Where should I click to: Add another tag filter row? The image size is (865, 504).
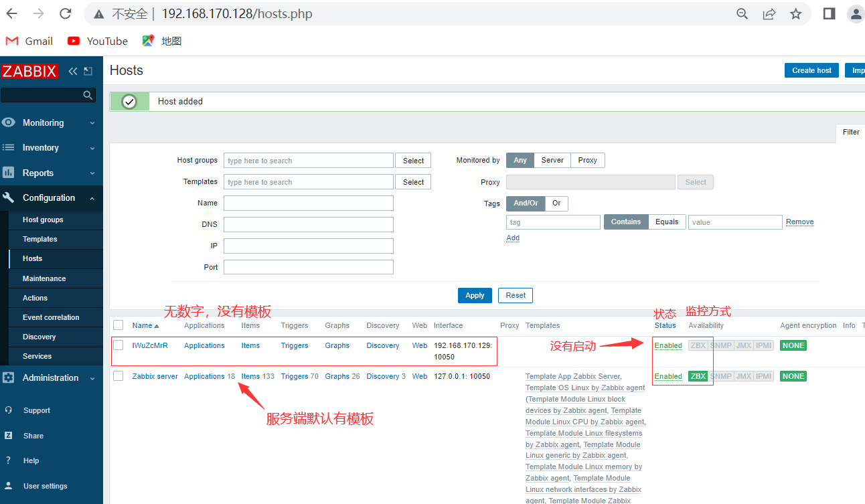pyautogui.click(x=513, y=238)
